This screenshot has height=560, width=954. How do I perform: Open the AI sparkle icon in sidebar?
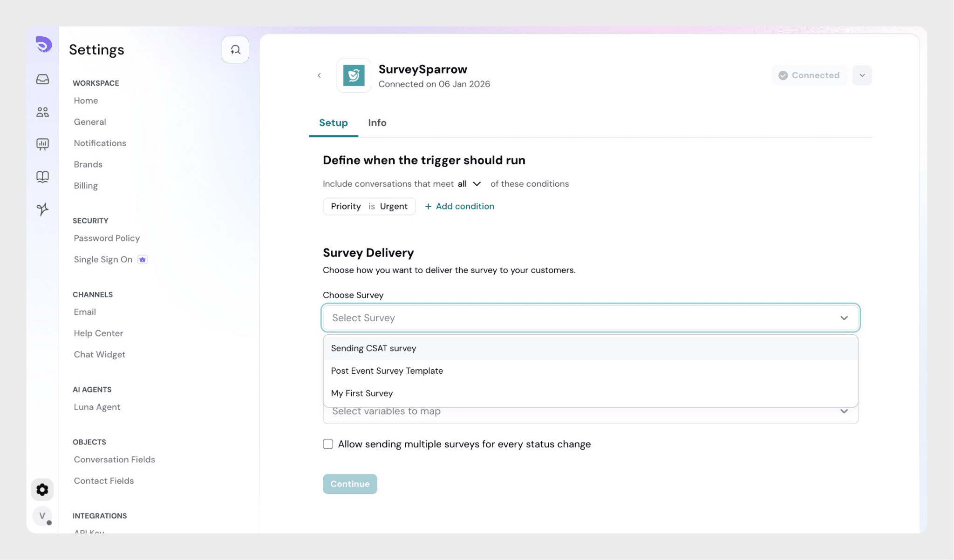click(42, 209)
